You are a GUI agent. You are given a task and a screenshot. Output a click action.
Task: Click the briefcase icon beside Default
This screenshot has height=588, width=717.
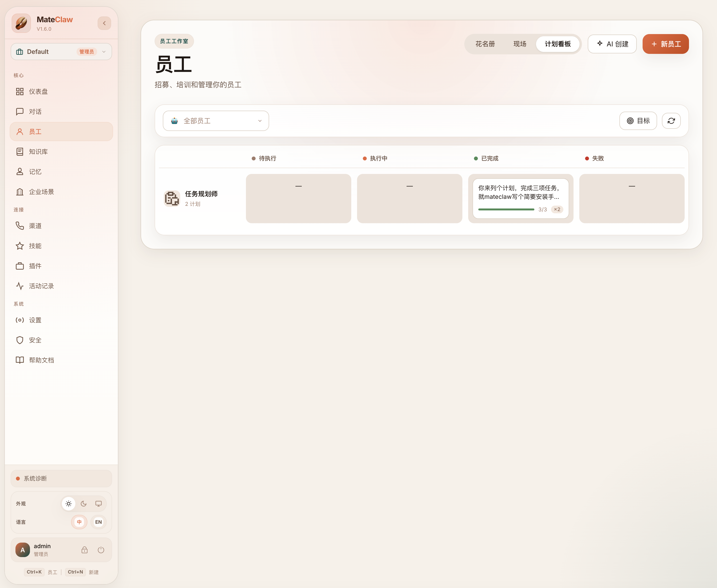pyautogui.click(x=20, y=52)
